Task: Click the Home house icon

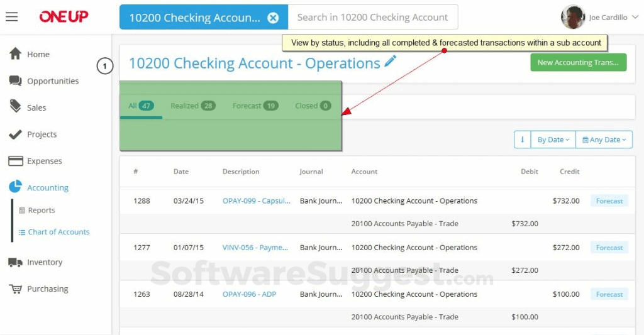Action: point(16,54)
